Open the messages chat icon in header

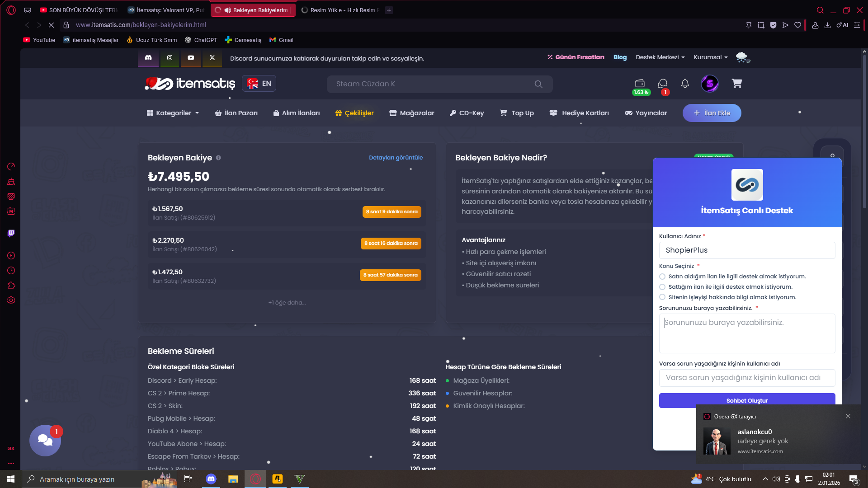663,84
